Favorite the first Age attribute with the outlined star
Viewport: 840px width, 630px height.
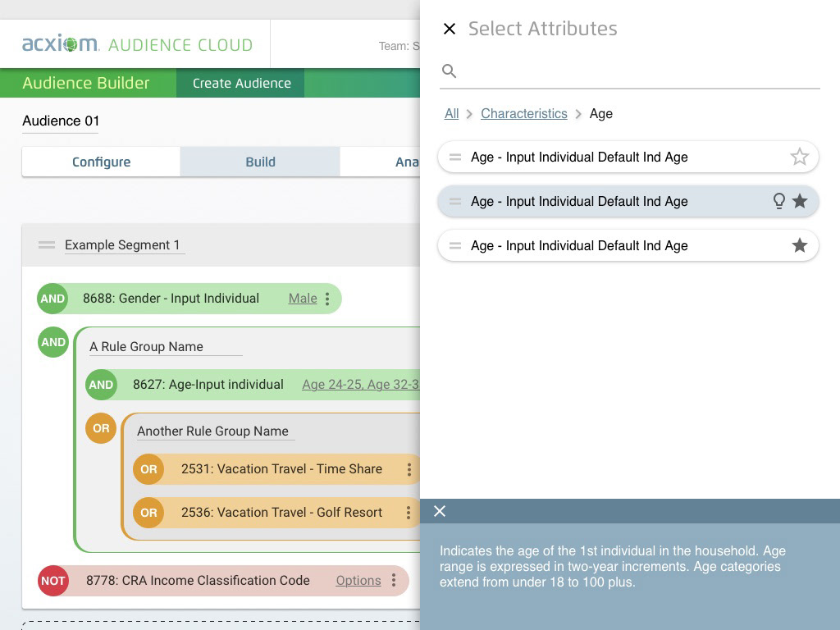[800, 157]
